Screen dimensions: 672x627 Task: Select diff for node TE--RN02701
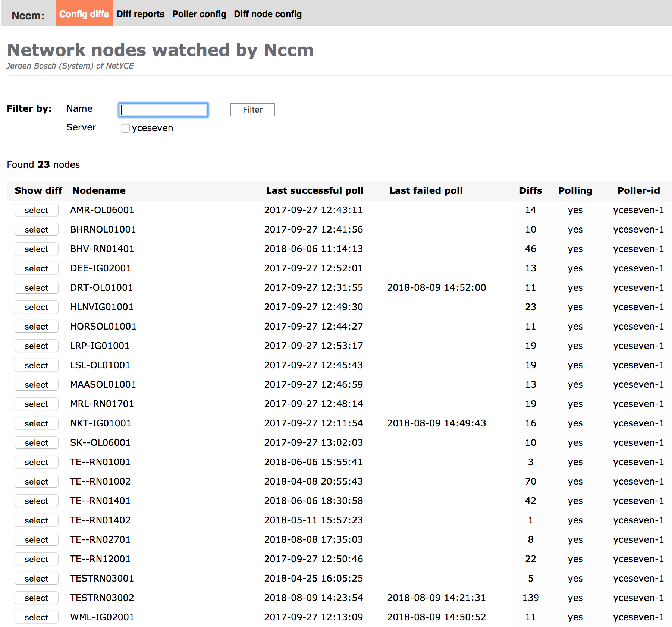[37, 540]
